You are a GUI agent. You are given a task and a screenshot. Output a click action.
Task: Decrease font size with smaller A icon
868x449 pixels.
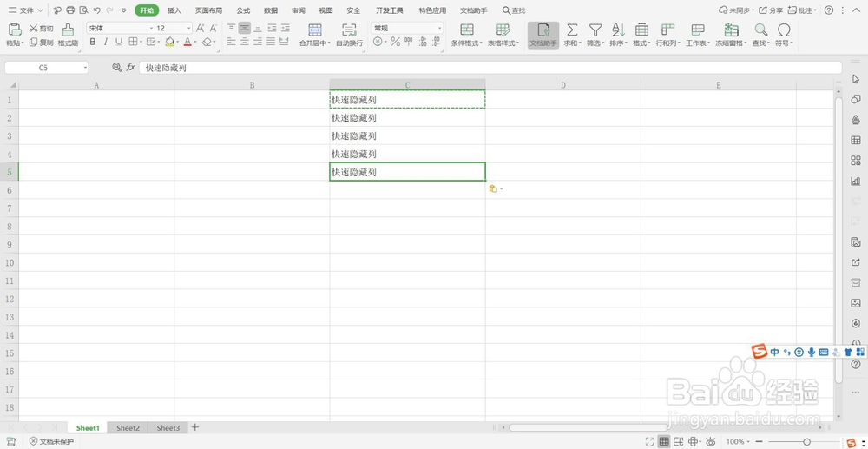click(x=214, y=28)
